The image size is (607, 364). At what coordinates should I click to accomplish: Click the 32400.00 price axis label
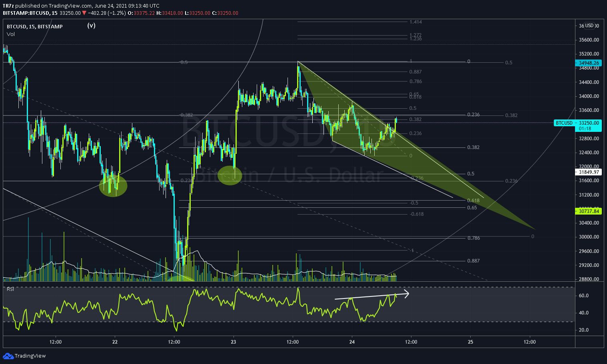589,153
